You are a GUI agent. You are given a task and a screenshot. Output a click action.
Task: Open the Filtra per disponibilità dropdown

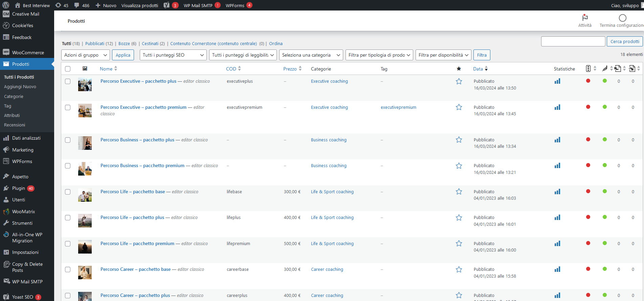[x=443, y=55]
